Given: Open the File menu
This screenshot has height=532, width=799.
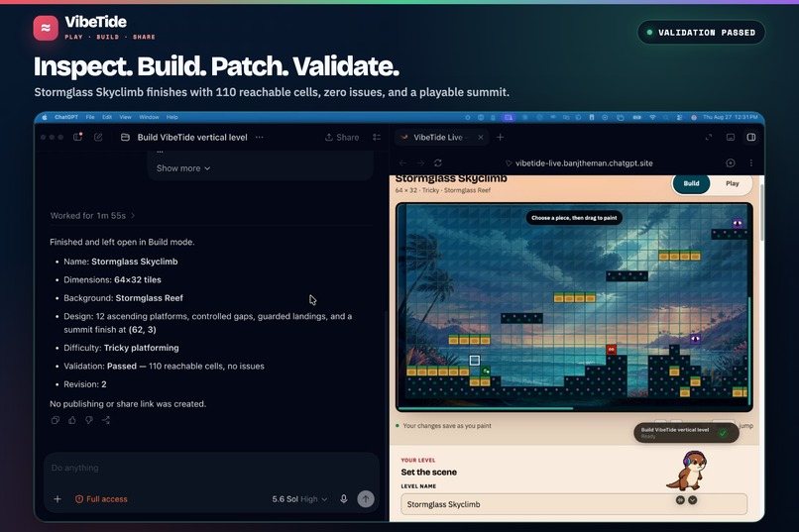Looking at the screenshot, I should click(x=90, y=117).
